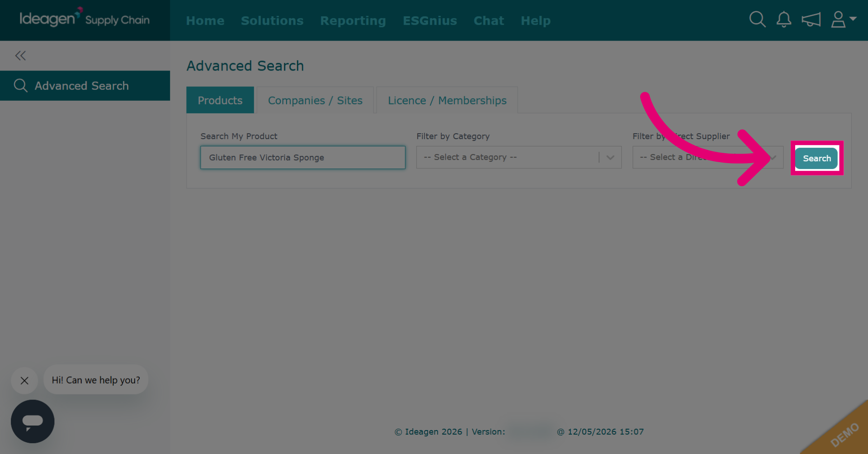Click the Search button

816,158
